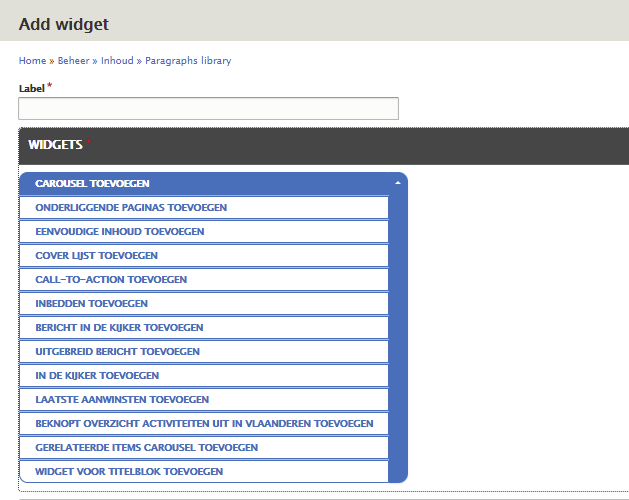The image size is (629, 500).
Task: Choose Gerelateerde items carousel toevoegen
Action: (x=146, y=448)
